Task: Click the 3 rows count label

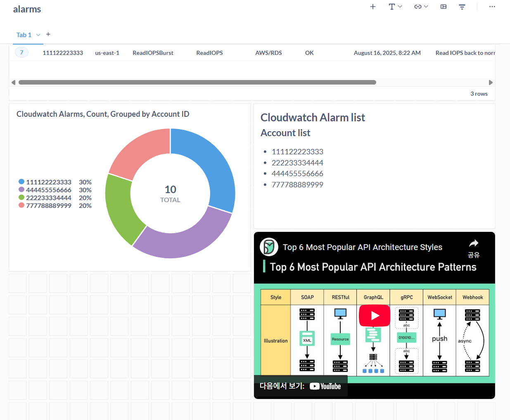Action: tap(479, 94)
